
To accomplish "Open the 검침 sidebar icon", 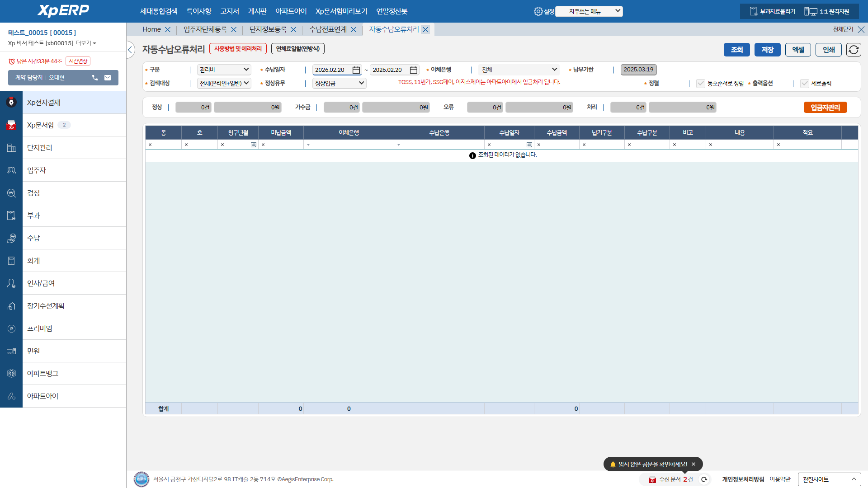I will [x=11, y=193].
